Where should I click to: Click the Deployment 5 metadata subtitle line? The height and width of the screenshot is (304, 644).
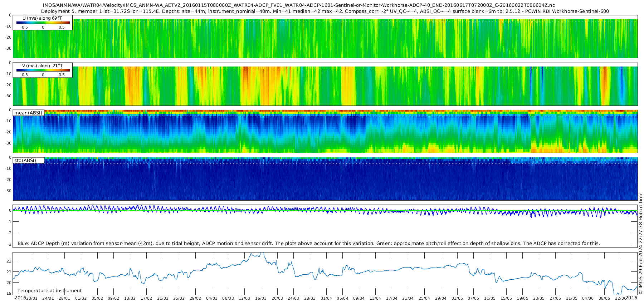tap(325, 11)
